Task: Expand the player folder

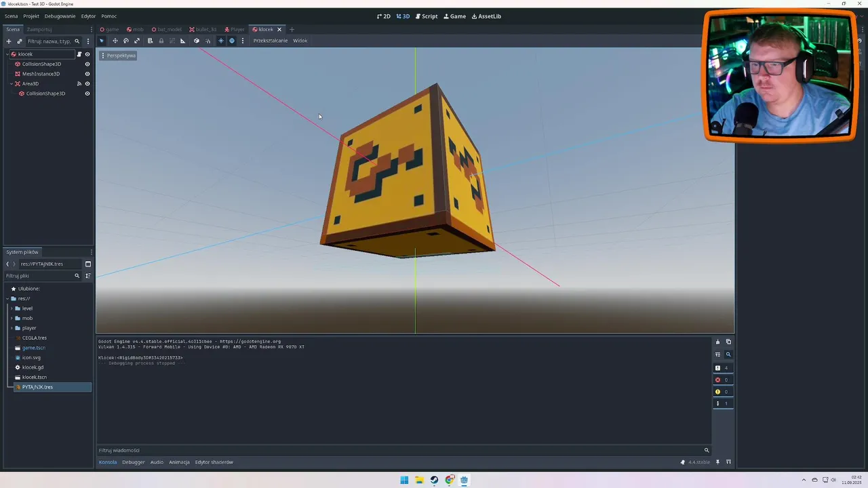Action: tap(12, 328)
